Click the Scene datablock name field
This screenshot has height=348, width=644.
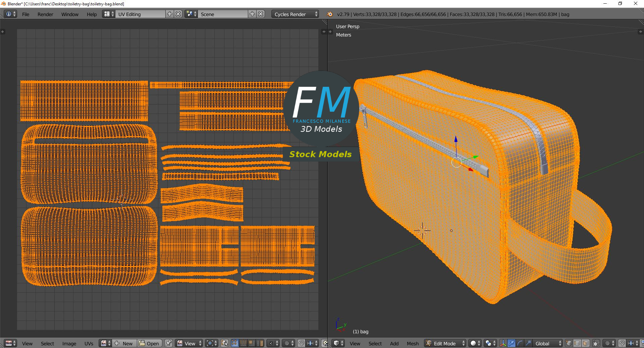(x=223, y=14)
